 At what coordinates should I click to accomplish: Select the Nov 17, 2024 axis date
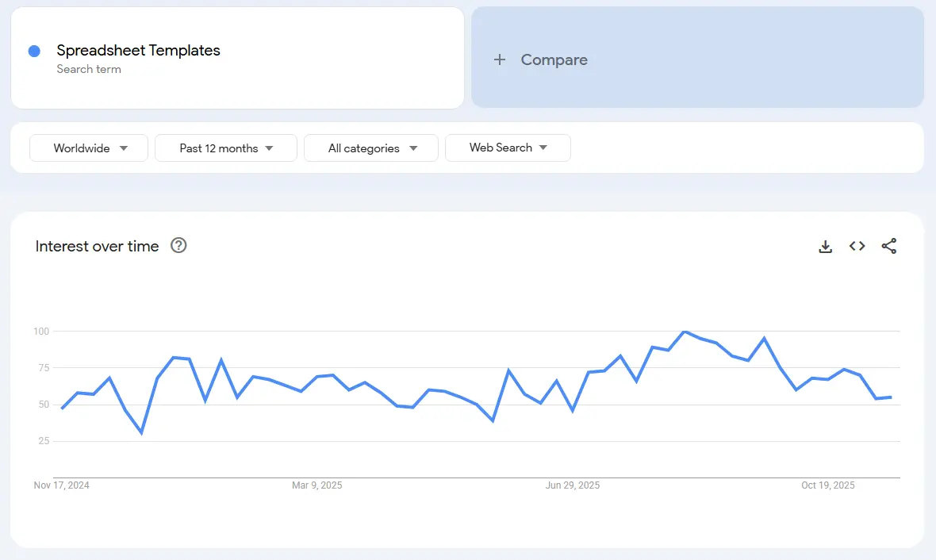pos(62,485)
